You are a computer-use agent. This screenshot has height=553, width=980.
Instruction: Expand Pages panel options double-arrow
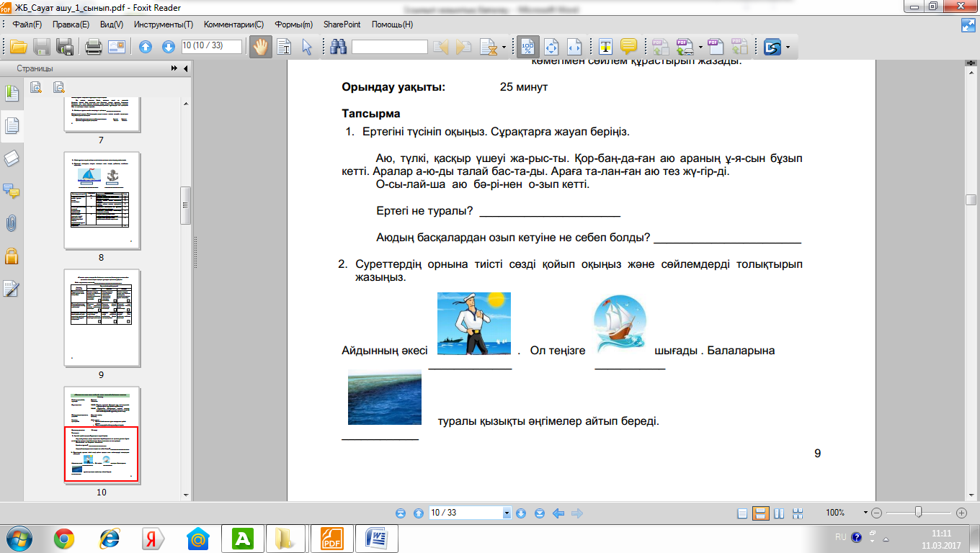174,68
